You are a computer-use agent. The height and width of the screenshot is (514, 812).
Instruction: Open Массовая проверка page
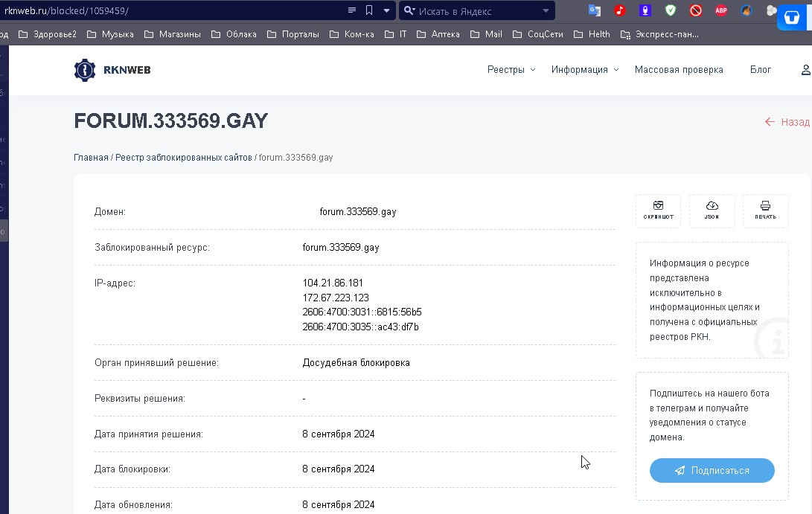click(x=679, y=69)
